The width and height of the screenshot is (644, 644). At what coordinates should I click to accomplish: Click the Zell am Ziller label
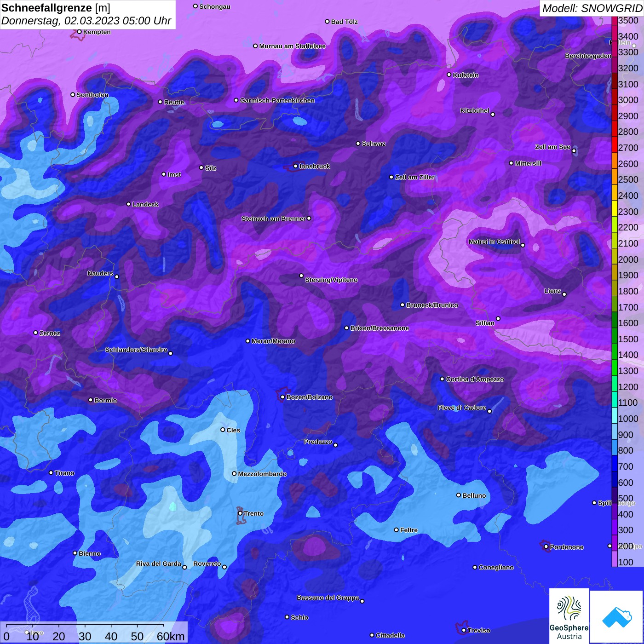click(414, 177)
